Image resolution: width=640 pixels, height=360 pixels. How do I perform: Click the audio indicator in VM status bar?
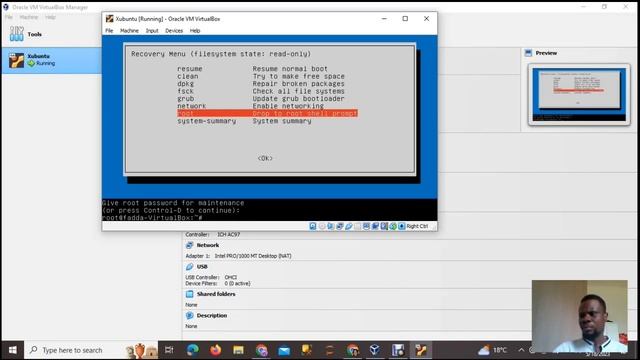pyautogui.click(x=331, y=226)
